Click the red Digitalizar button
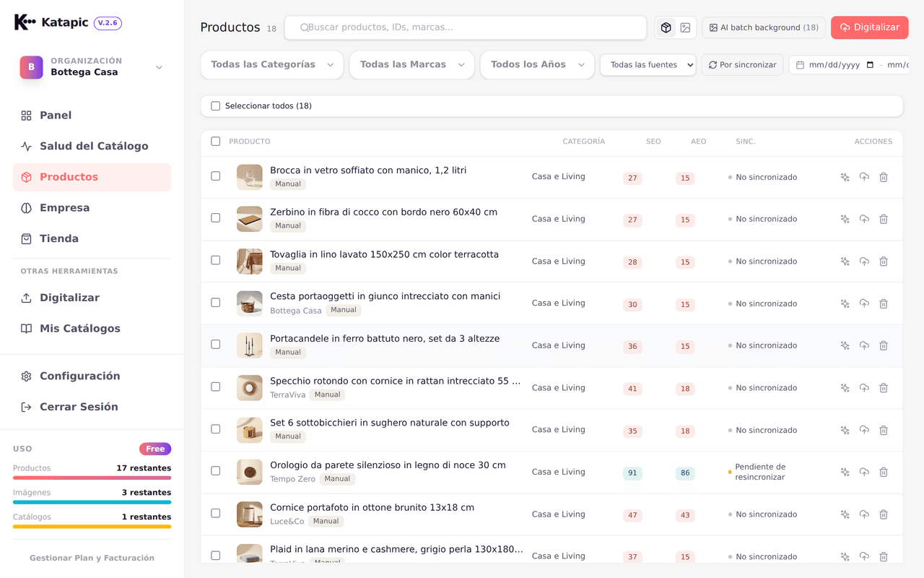This screenshot has width=924, height=578. tap(869, 27)
